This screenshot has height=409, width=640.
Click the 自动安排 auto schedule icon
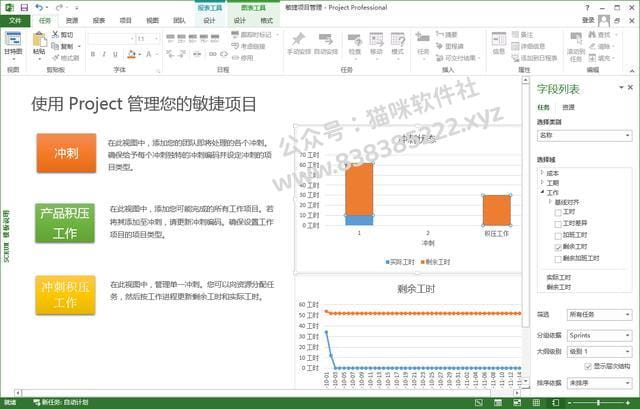(x=326, y=40)
